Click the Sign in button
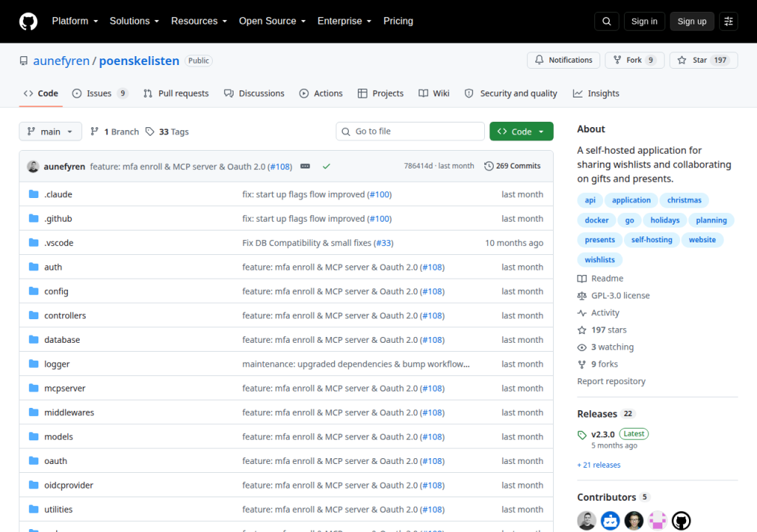The image size is (757, 532). pyautogui.click(x=644, y=21)
